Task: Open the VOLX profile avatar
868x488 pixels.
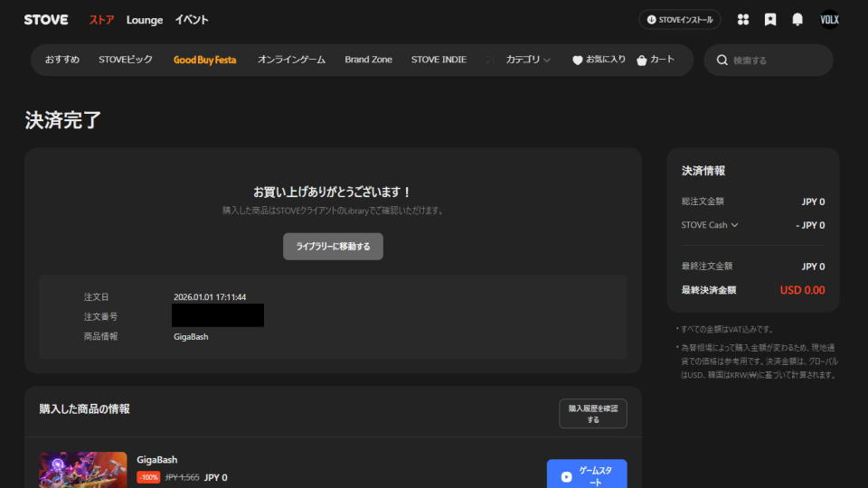Action: 829,19
